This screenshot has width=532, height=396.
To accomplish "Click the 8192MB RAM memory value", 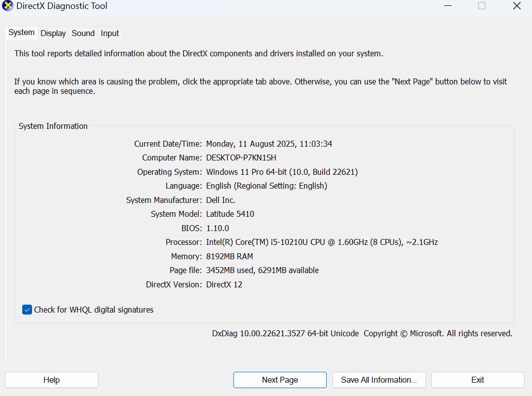I will (229, 257).
